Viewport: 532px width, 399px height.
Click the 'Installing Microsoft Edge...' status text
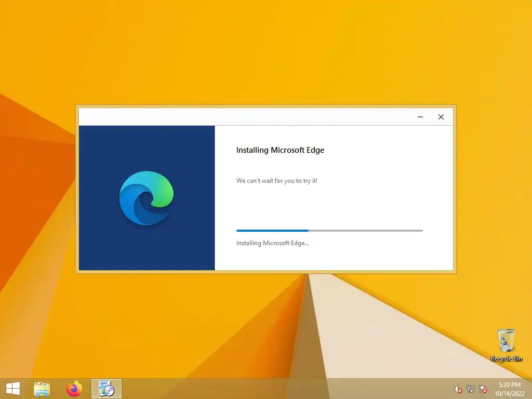click(x=272, y=243)
